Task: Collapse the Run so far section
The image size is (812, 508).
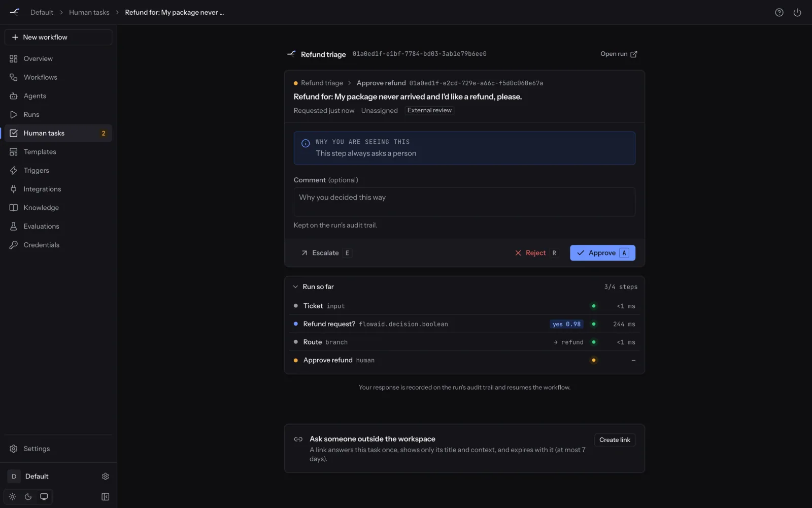Action: tap(295, 287)
